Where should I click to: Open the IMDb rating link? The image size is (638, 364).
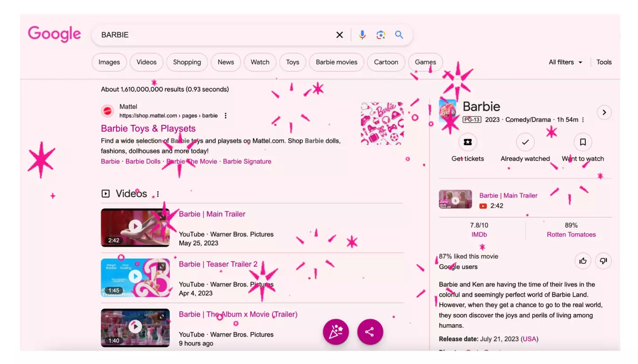point(479,234)
